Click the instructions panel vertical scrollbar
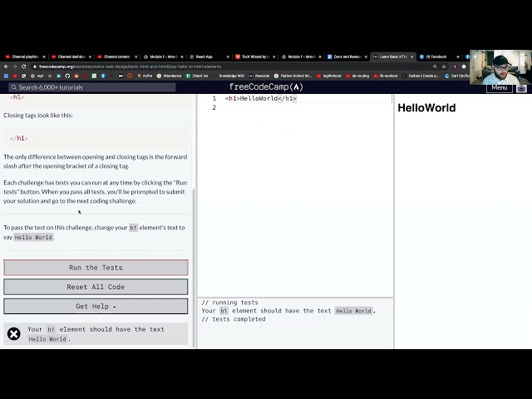Image resolution: width=532 pixels, height=399 pixels. 194,268
